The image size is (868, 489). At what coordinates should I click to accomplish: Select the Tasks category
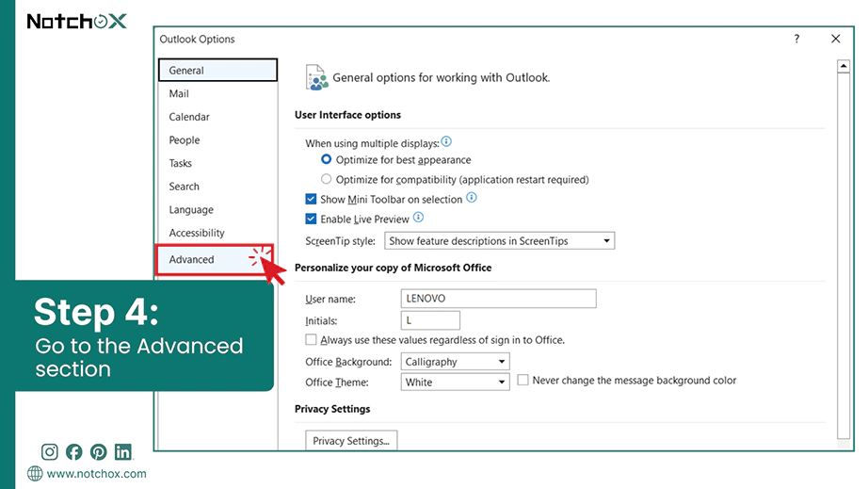(217, 163)
